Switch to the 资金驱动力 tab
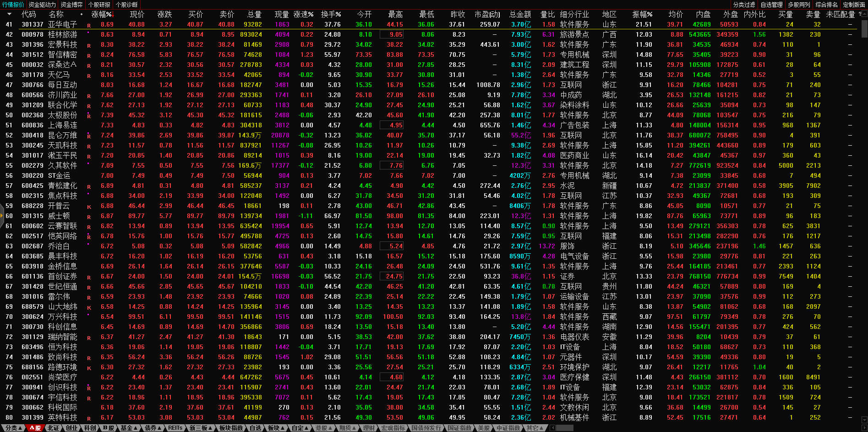Screen dimensions: 868x432 [x=42, y=5]
